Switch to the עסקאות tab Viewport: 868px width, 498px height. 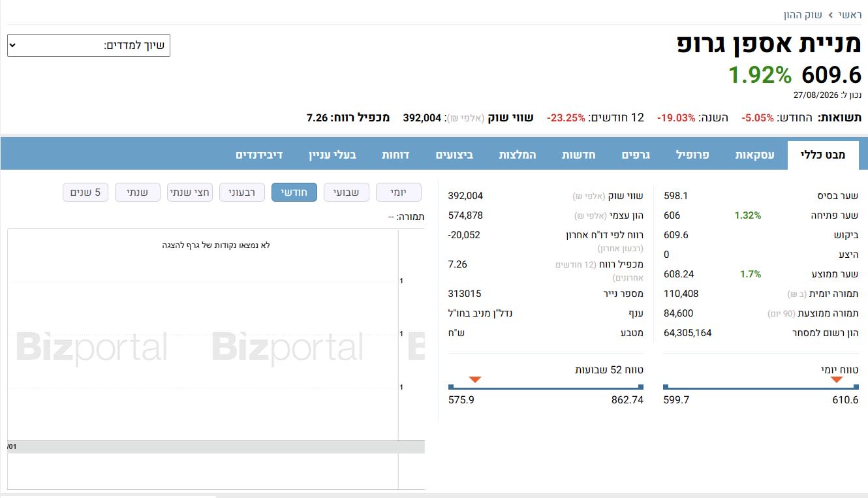pyautogui.click(x=754, y=155)
